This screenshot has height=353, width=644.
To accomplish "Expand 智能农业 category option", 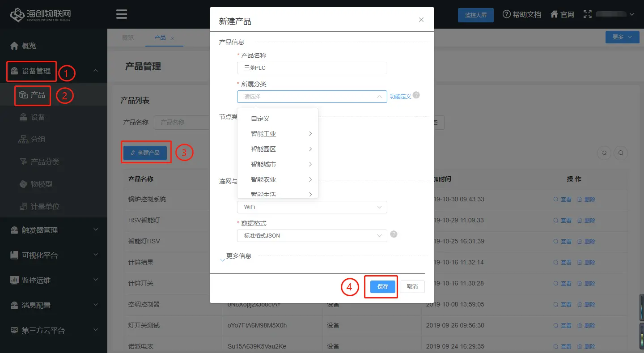I will tap(278, 179).
